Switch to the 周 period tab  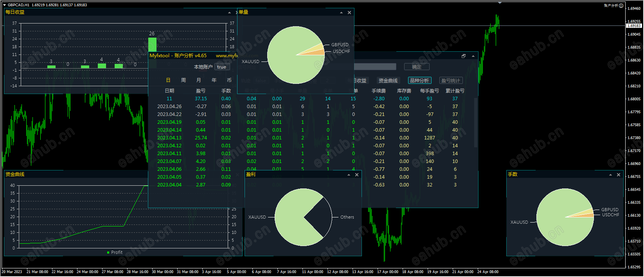183,80
